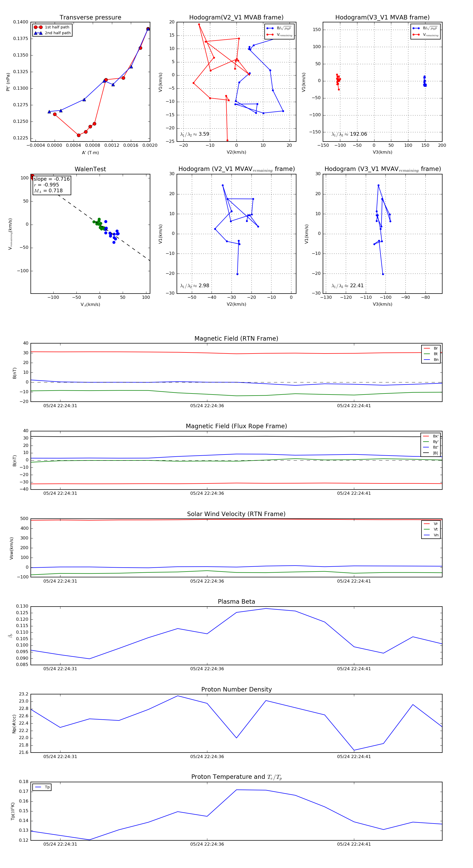Select the 'Vt' legend entry
The image size is (473, 868).
[431, 529]
